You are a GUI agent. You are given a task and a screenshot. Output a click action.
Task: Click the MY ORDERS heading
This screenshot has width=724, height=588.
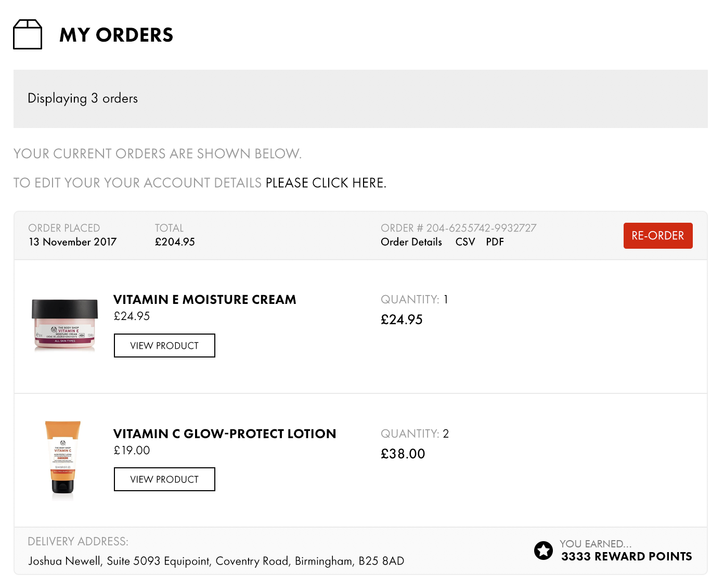pos(117,35)
